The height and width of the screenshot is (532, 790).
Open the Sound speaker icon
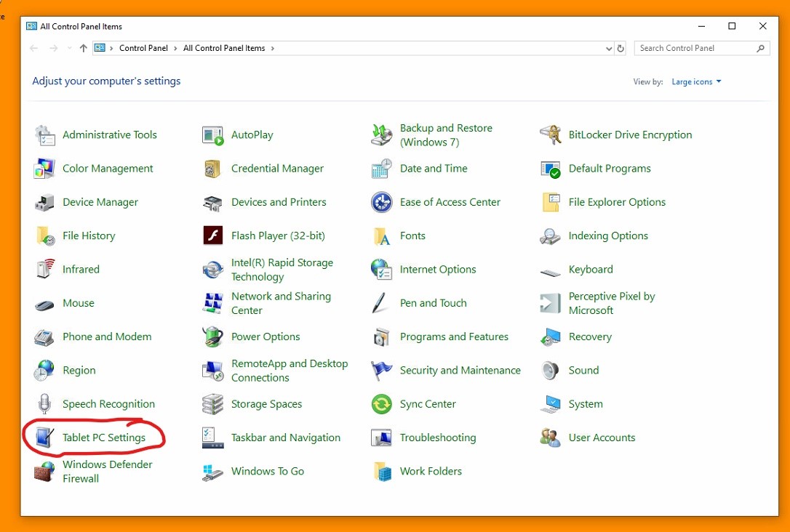(550, 370)
